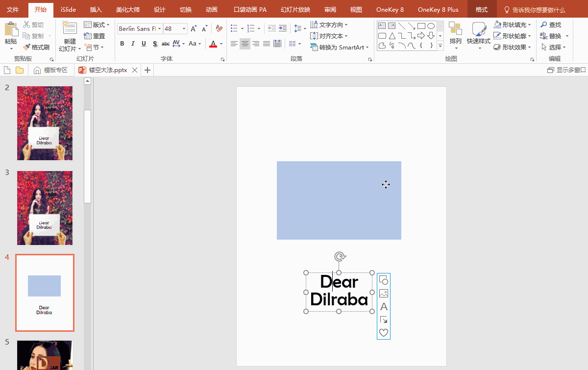Screen dimensions: 588x370
Task: Switch to the 插入 (Insert) ribbon tab
Action: 96,10
